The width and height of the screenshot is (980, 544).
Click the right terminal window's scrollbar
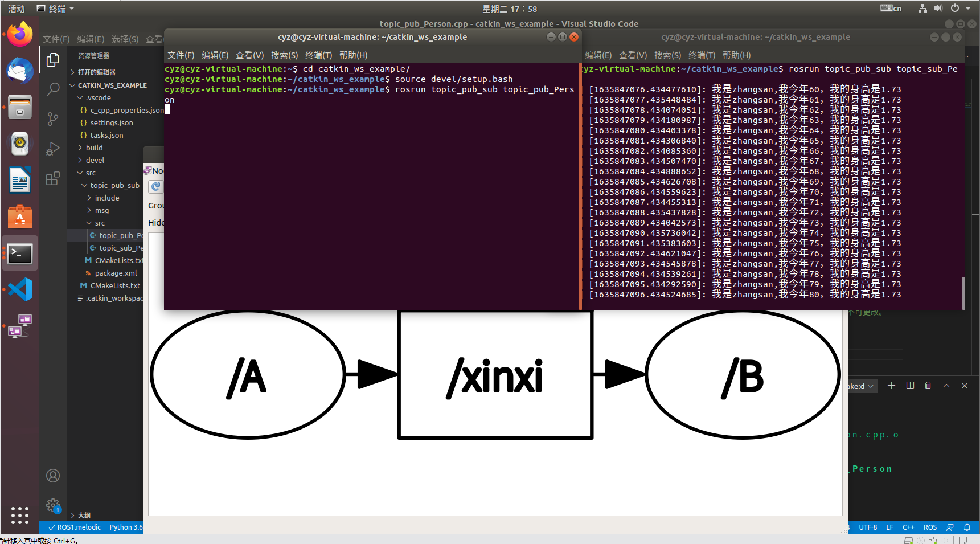click(x=963, y=293)
